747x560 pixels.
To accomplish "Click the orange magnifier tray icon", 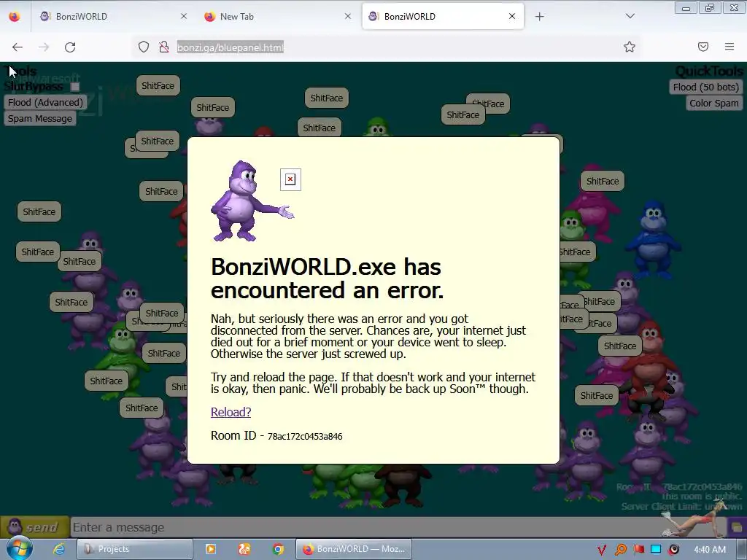I will pos(620,550).
